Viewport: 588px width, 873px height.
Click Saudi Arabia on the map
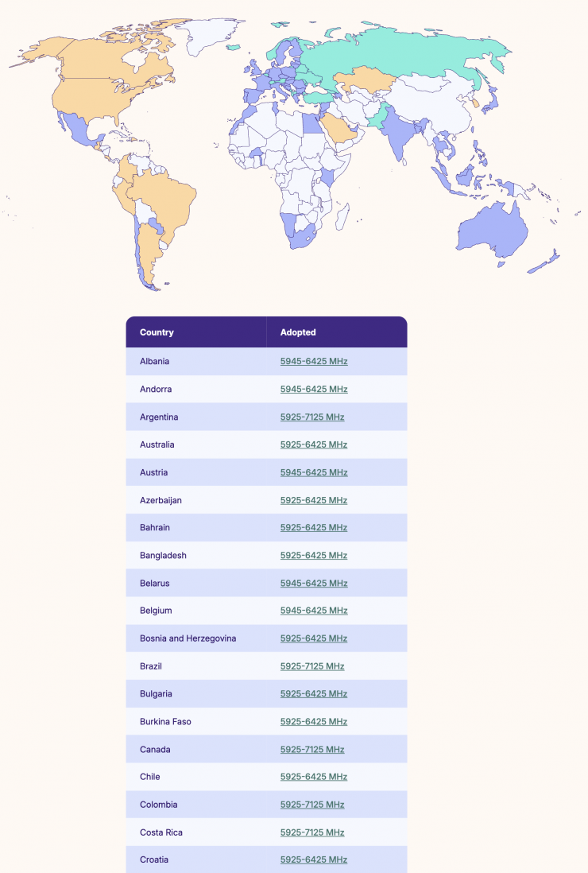[340, 129]
